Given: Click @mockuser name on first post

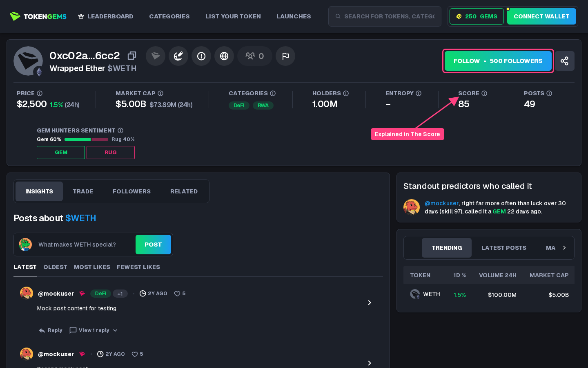Looking at the screenshot, I should 56,294.
